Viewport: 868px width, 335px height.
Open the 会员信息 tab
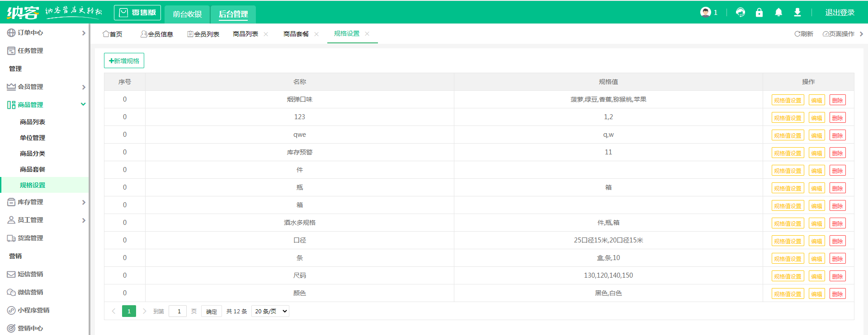point(157,34)
